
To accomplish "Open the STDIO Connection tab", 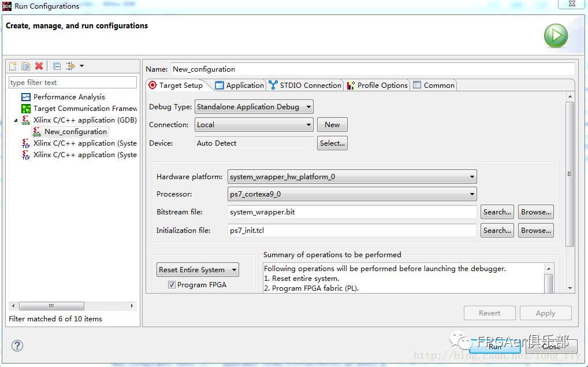I will (x=304, y=86).
